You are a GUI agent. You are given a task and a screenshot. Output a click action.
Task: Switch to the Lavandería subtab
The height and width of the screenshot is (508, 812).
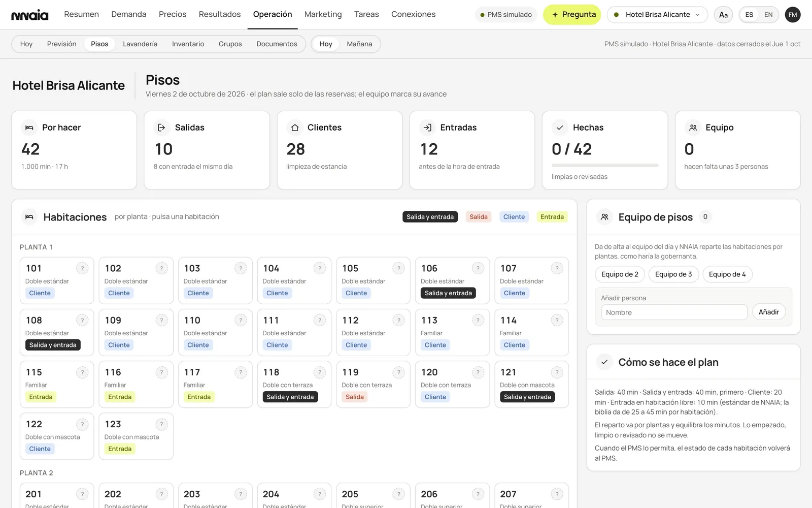click(140, 44)
